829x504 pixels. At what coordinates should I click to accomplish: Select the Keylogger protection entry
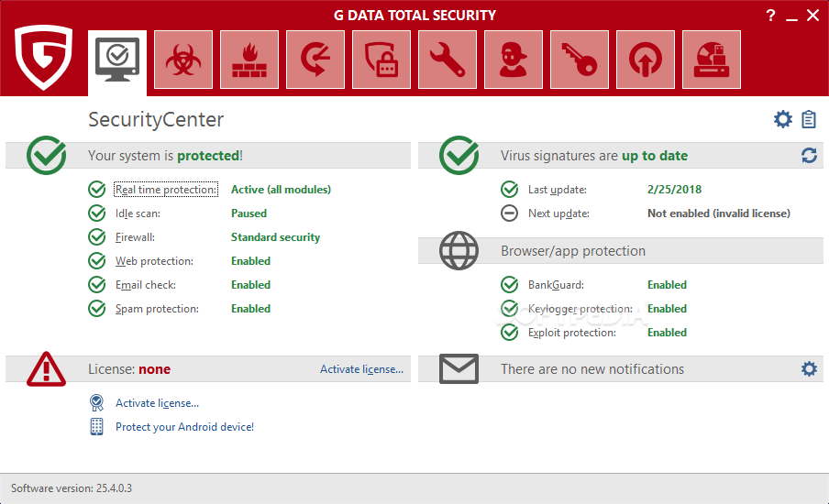pyautogui.click(x=580, y=309)
